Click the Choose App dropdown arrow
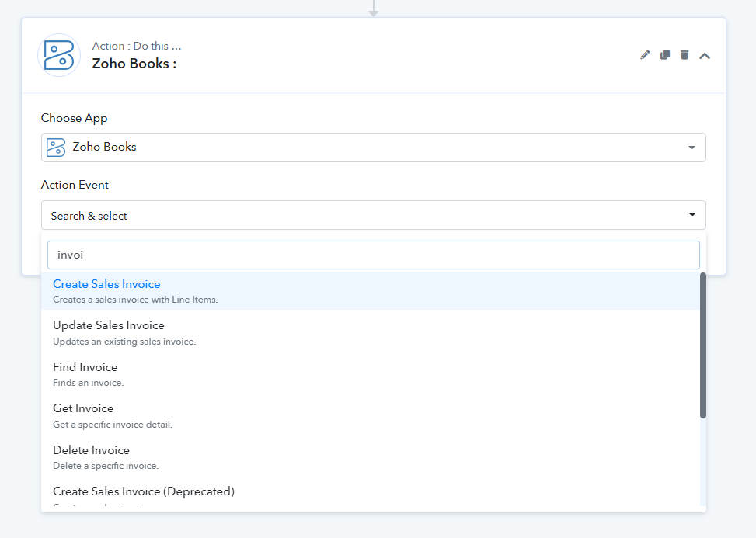The height and width of the screenshot is (538, 756). [x=692, y=148]
